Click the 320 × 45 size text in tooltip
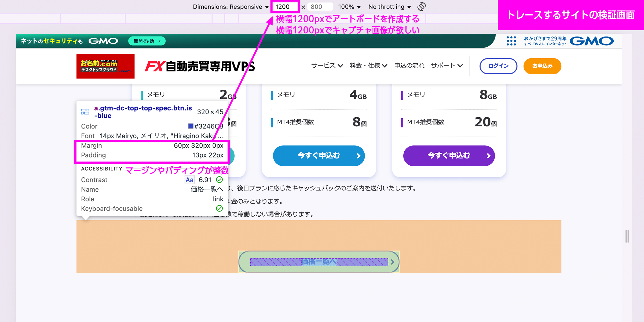 tap(210, 112)
